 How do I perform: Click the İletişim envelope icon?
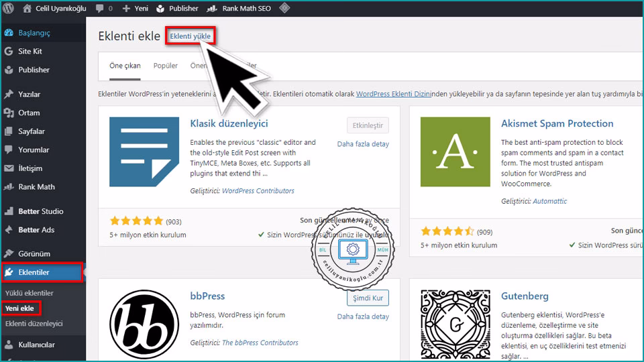coord(9,168)
